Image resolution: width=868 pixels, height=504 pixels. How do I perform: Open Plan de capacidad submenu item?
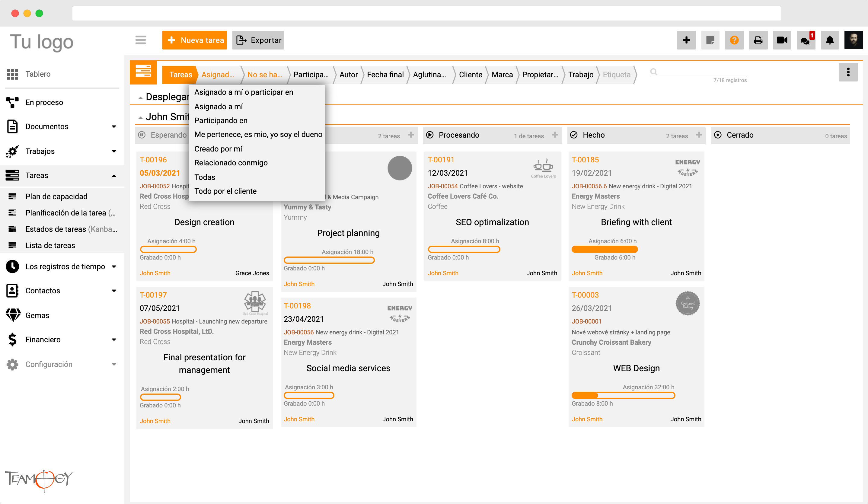pos(56,196)
